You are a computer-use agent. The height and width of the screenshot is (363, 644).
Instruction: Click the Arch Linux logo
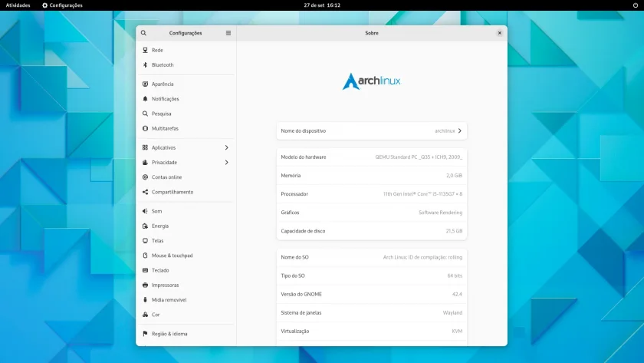click(371, 81)
